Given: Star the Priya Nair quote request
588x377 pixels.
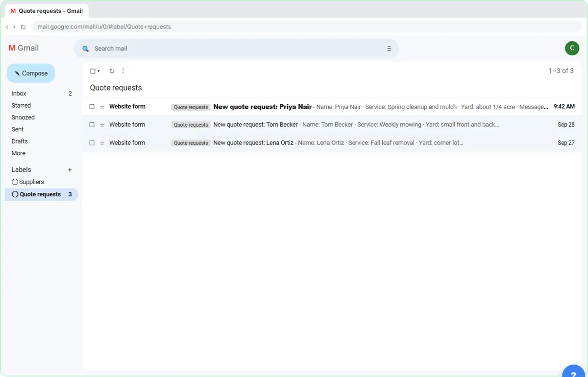Looking at the screenshot, I should (x=102, y=107).
